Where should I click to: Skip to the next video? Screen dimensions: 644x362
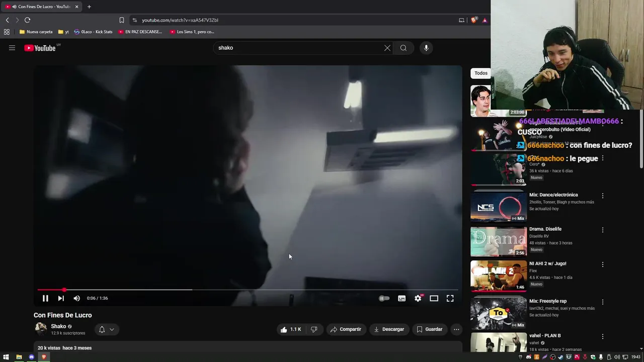tap(61, 298)
